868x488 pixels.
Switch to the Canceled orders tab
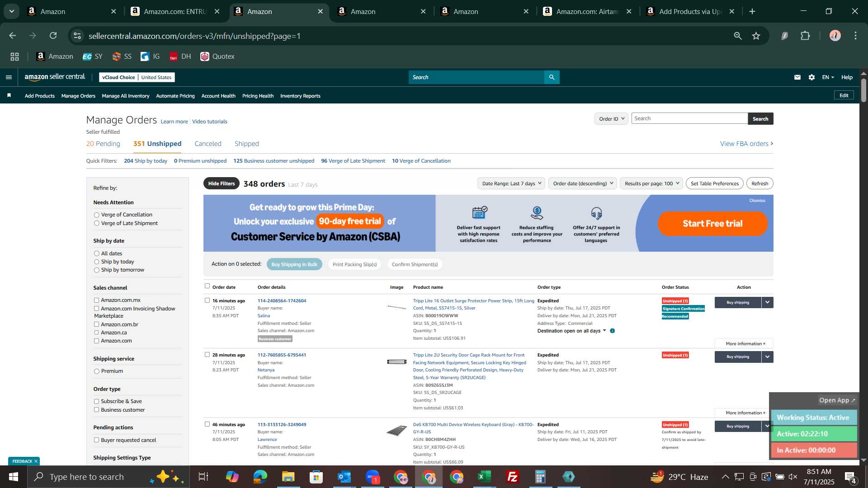(208, 144)
